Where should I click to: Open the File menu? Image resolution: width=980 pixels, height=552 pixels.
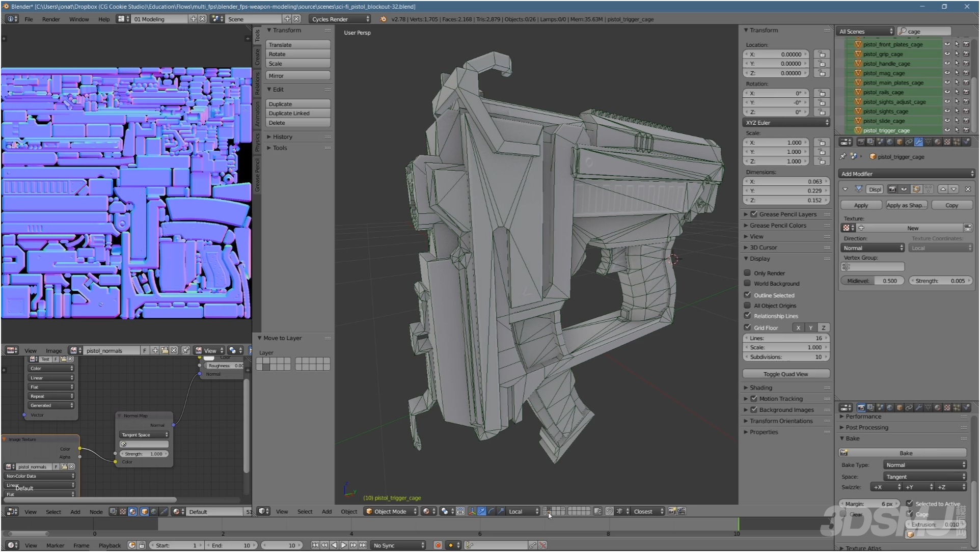click(29, 19)
